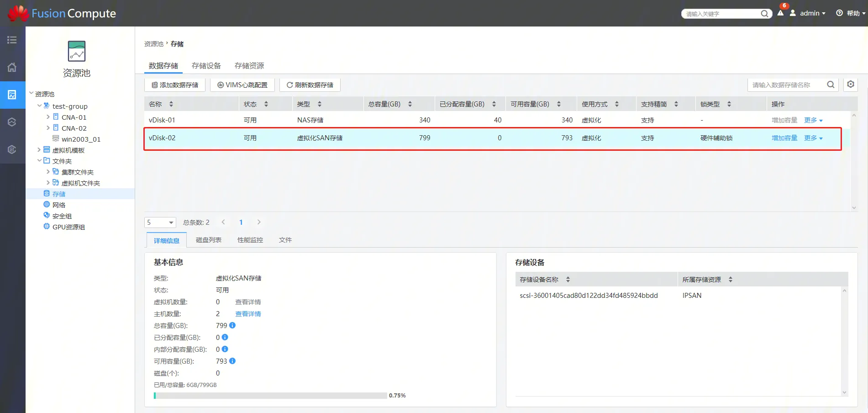Collapse the test-group tree node
The image size is (868, 413).
(x=39, y=106)
